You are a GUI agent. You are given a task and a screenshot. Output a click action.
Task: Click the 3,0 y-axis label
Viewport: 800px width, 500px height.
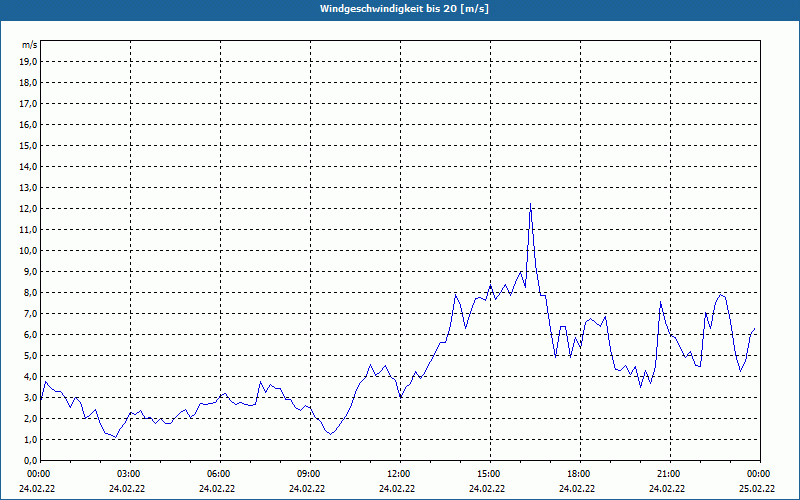coord(30,397)
